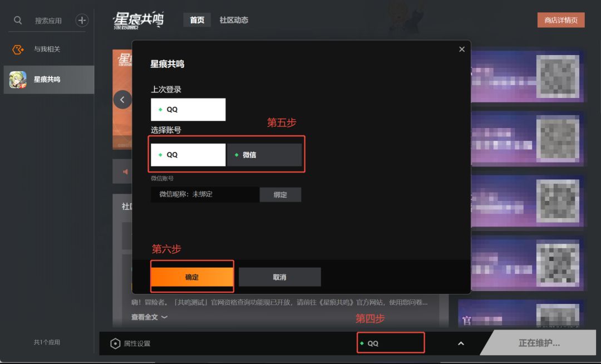This screenshot has width=601, height=364.
Task: Open 属性设置 at the bottom bar
Action: pyautogui.click(x=130, y=343)
